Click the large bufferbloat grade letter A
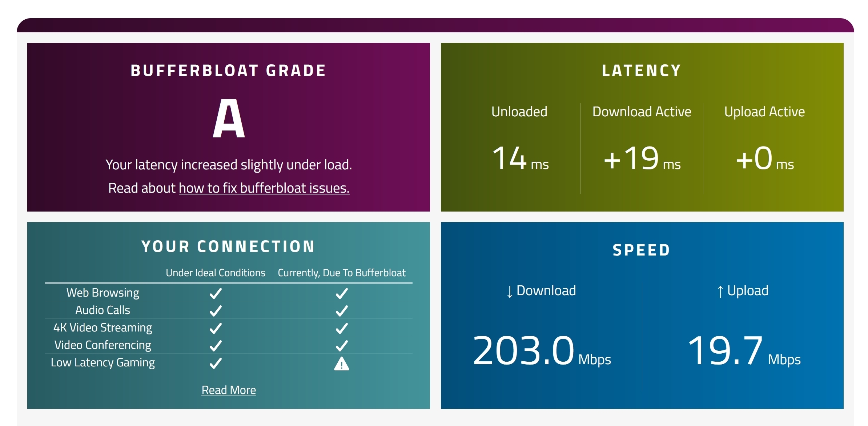 point(229,118)
